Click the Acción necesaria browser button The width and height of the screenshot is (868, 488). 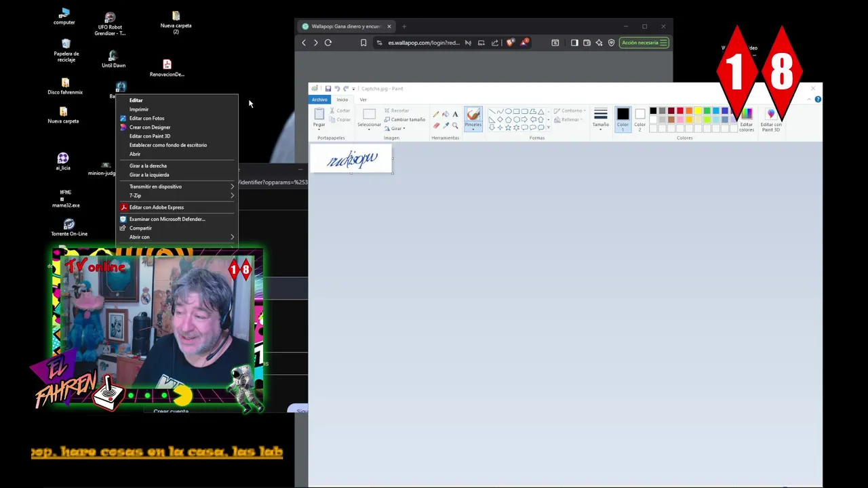coord(644,43)
